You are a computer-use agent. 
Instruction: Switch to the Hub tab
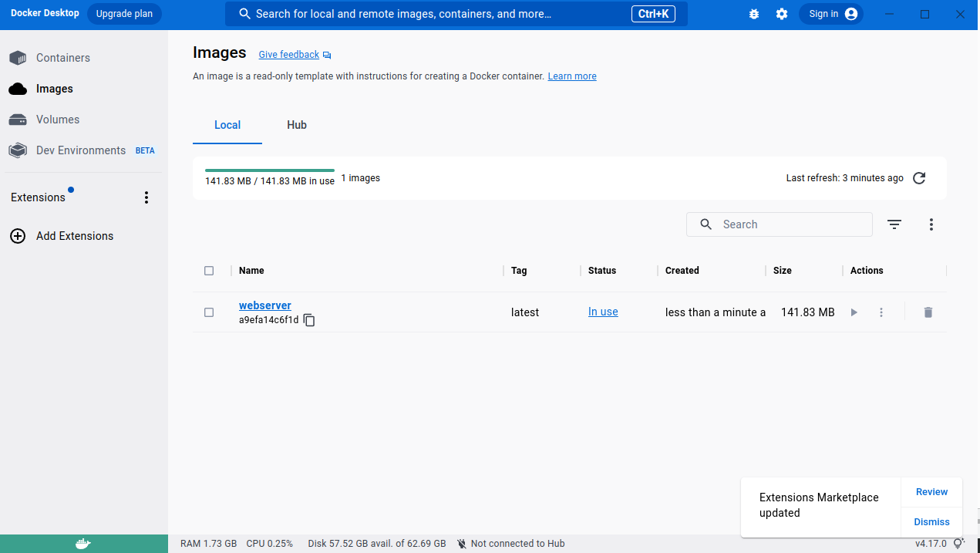click(297, 125)
